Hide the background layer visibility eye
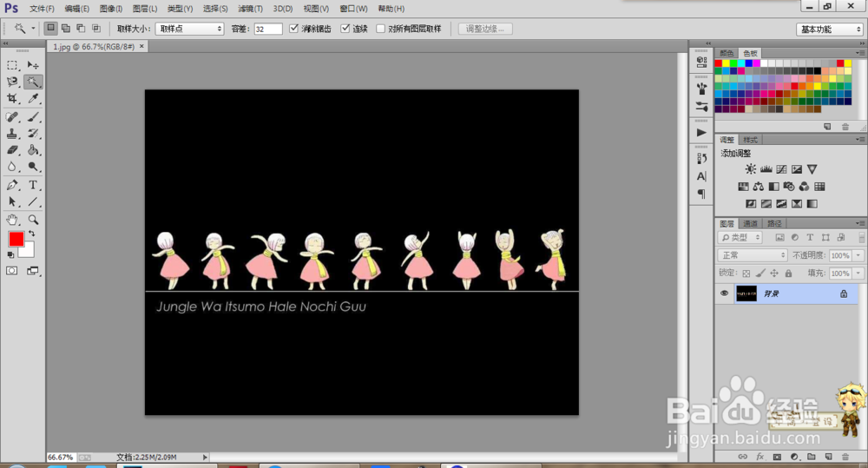This screenshot has width=868, height=468. pyautogui.click(x=724, y=293)
